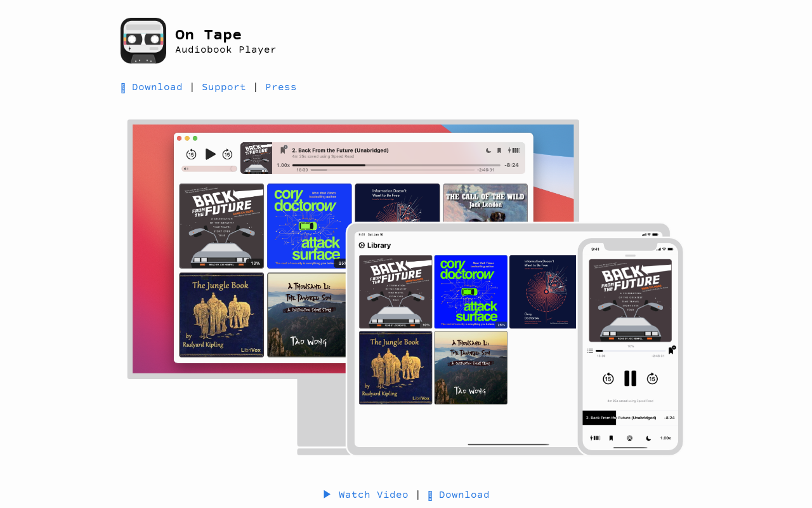Seek on the iPhone progress bar
The width and height of the screenshot is (812, 508).
coord(631,351)
